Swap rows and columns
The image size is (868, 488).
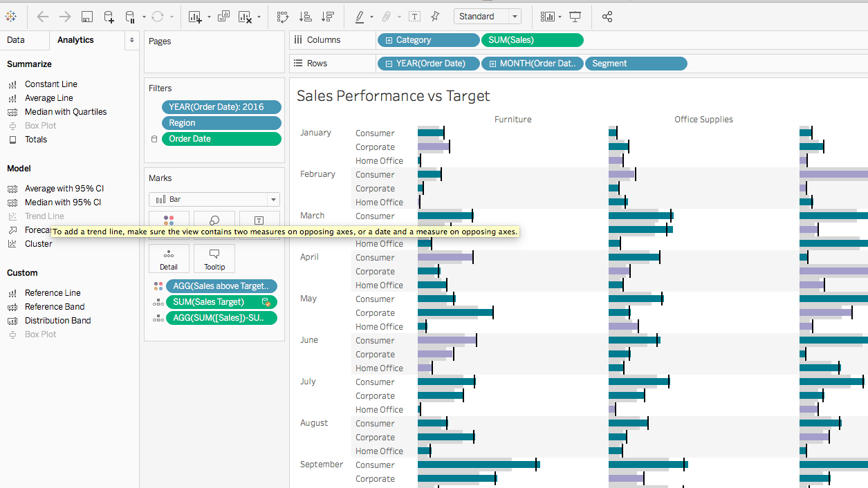[283, 16]
